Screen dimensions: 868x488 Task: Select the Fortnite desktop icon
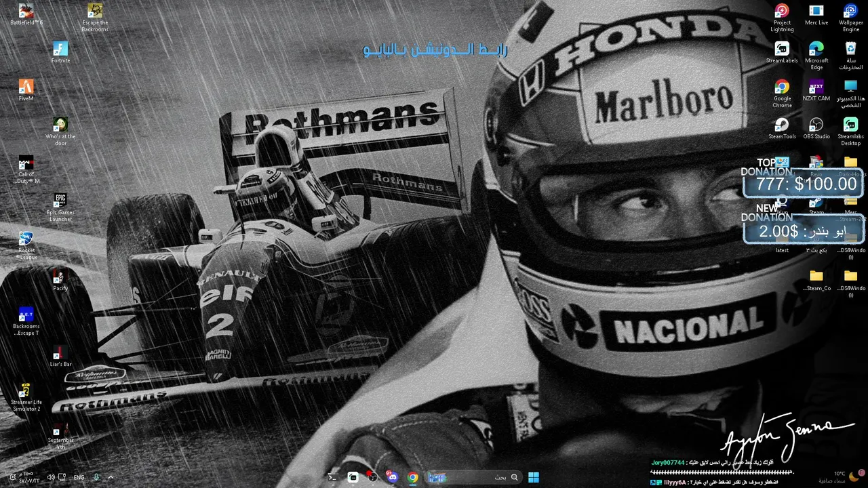point(60,52)
